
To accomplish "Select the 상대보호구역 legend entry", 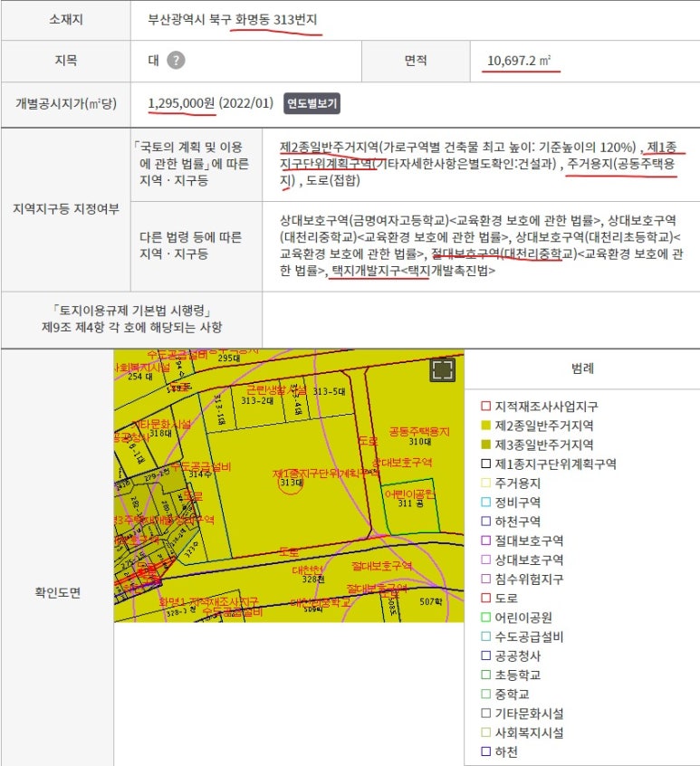I will (523, 560).
